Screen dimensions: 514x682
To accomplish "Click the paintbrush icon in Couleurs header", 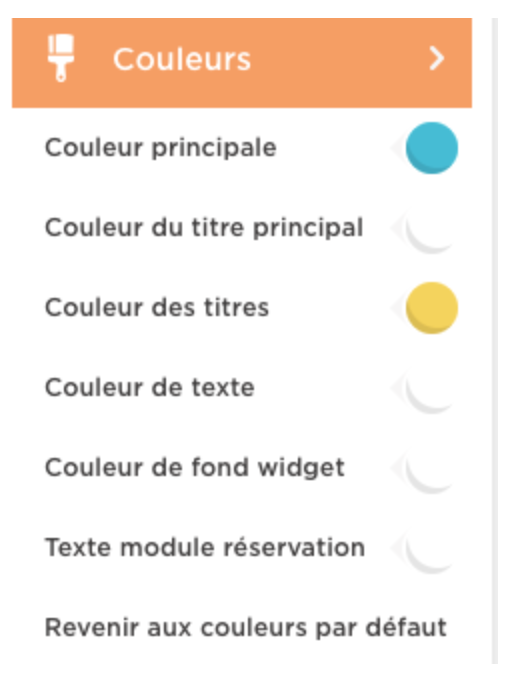I will 61,58.
